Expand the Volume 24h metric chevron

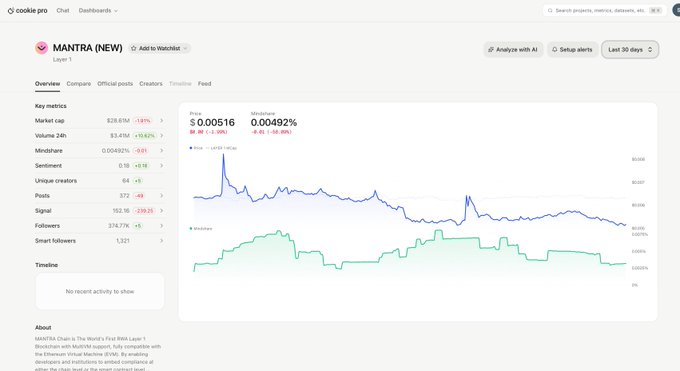(x=161, y=135)
